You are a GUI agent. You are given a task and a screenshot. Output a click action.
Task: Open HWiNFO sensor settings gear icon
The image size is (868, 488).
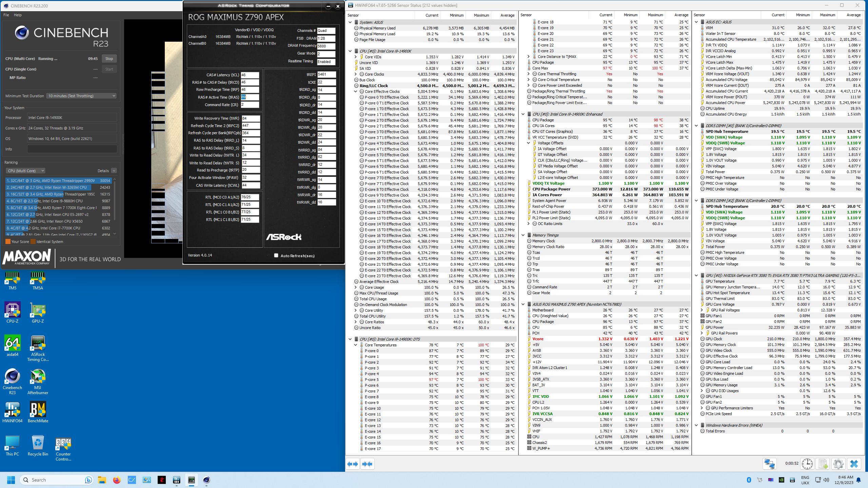(x=838, y=464)
